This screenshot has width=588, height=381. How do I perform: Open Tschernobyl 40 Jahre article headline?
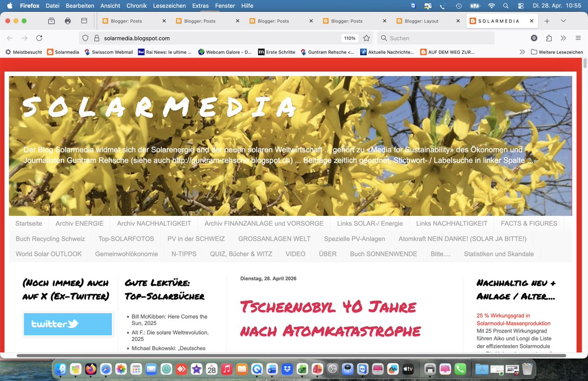click(x=330, y=318)
